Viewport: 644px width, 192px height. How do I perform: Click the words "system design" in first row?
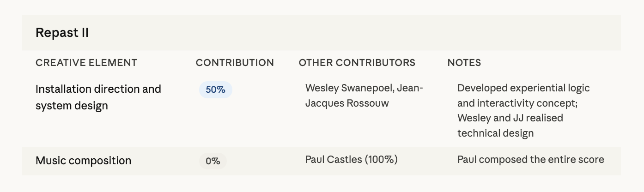(72, 106)
